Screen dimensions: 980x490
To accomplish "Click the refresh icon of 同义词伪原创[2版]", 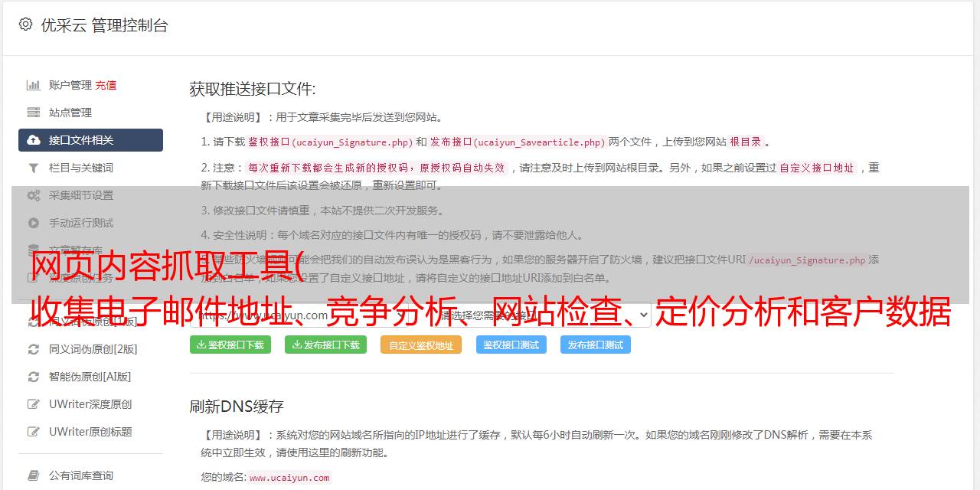I will [x=34, y=349].
